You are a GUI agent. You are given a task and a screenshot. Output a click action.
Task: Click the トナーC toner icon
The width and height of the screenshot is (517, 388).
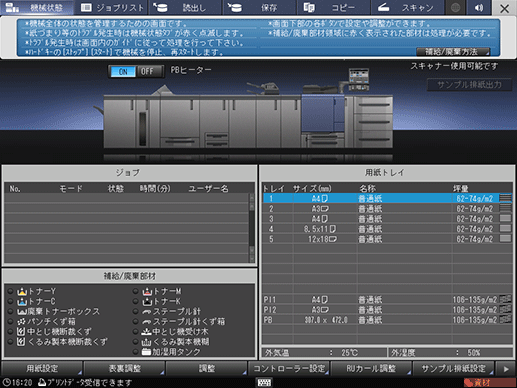coord(22,301)
